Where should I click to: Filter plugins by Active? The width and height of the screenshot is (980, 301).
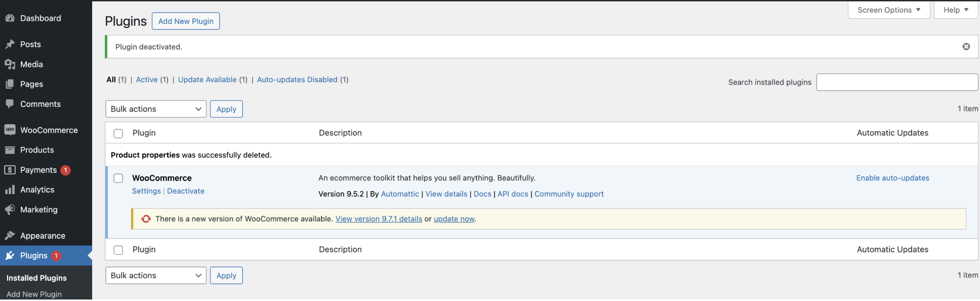coord(147,80)
